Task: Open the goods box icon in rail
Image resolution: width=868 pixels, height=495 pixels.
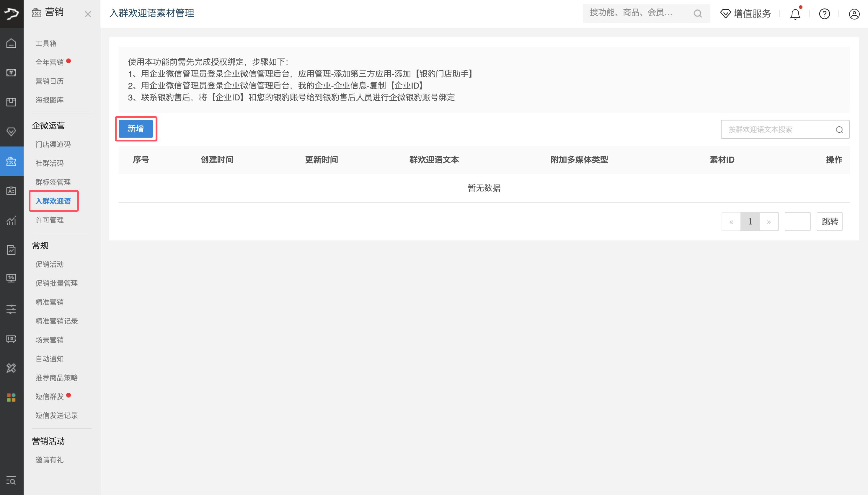Action: point(11,102)
